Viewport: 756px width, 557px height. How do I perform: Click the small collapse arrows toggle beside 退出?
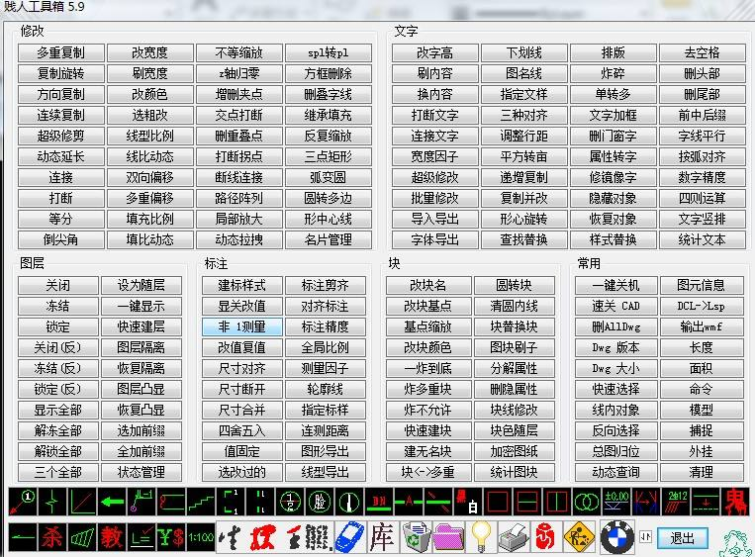645,537
